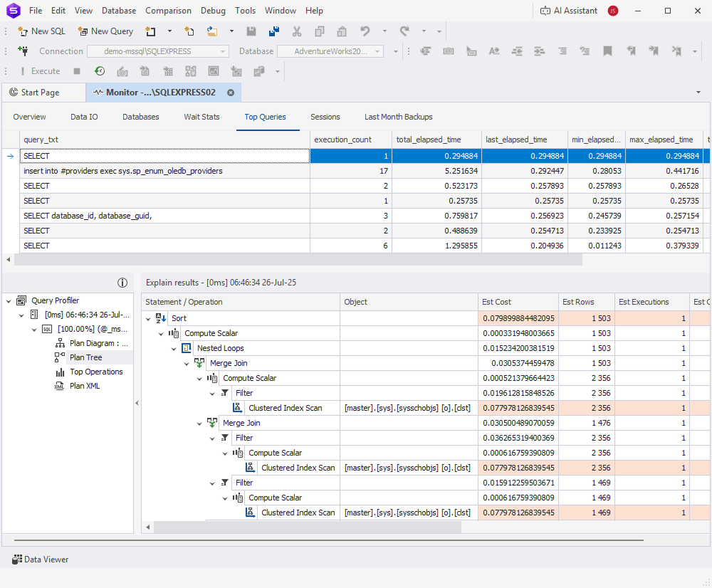Jump to next bookmark icon
712x588 pixels.
click(654, 51)
